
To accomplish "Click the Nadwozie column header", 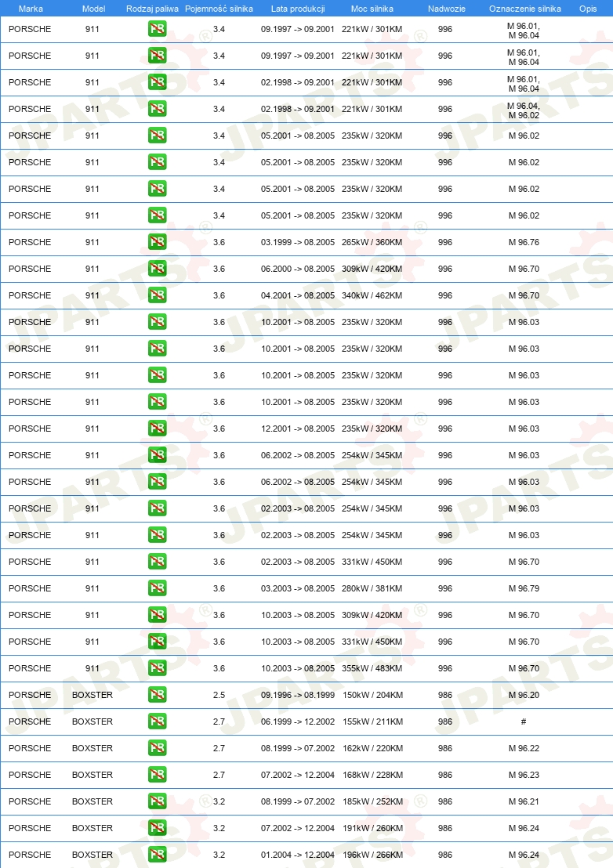I will (x=446, y=9).
